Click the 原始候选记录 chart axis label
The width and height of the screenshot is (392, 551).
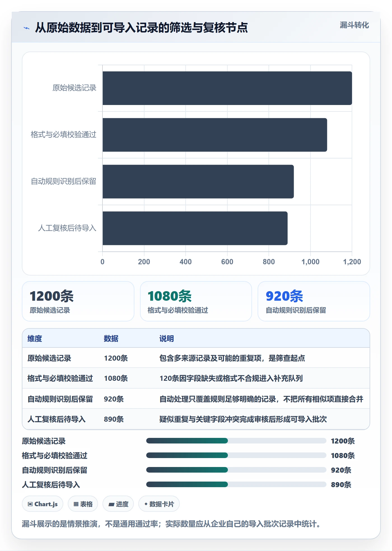[x=74, y=88]
